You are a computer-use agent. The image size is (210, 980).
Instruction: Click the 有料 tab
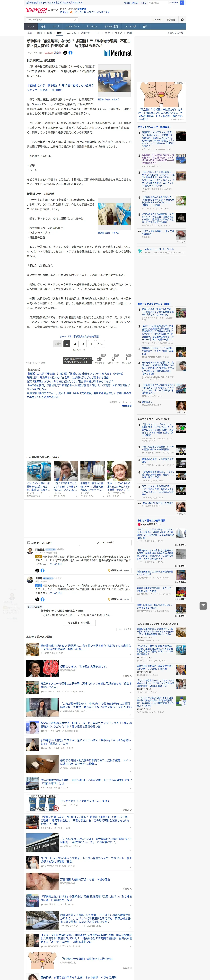pos(145,26)
